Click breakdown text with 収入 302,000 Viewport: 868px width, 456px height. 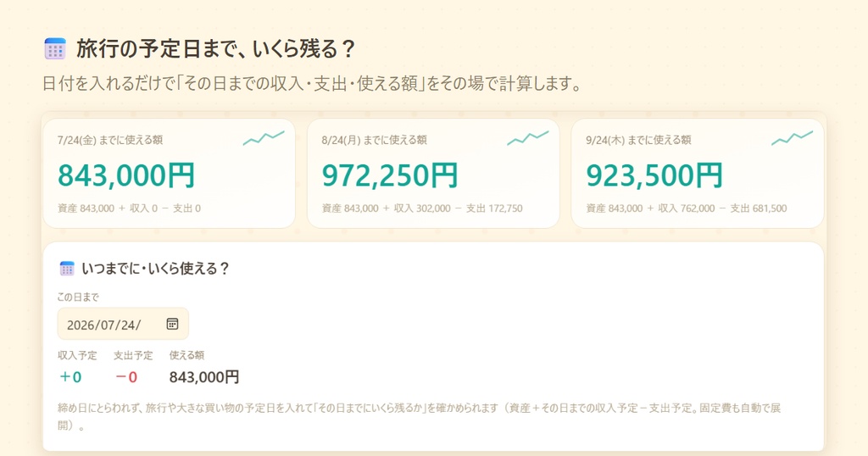point(422,209)
